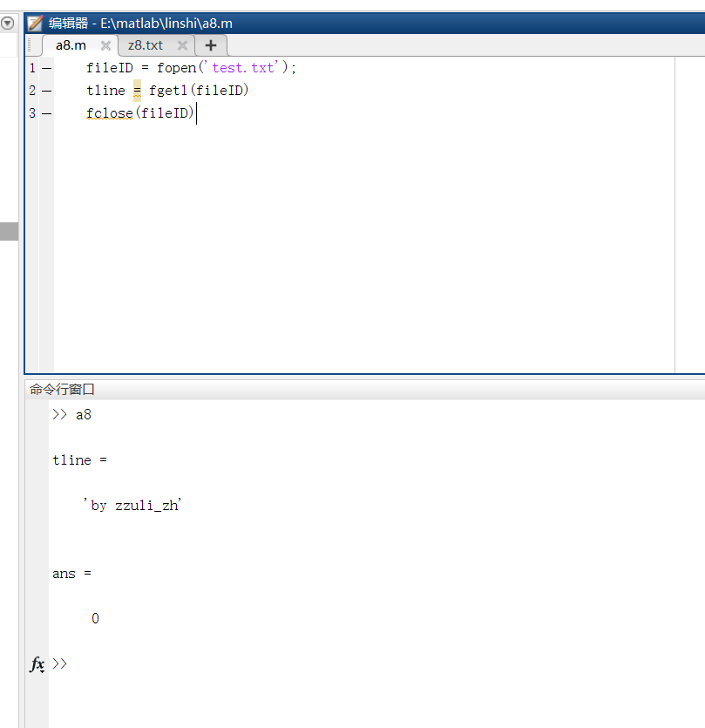The image size is (705, 728).
Task: Click the '>> a8' command in command window
Action: click(72, 415)
